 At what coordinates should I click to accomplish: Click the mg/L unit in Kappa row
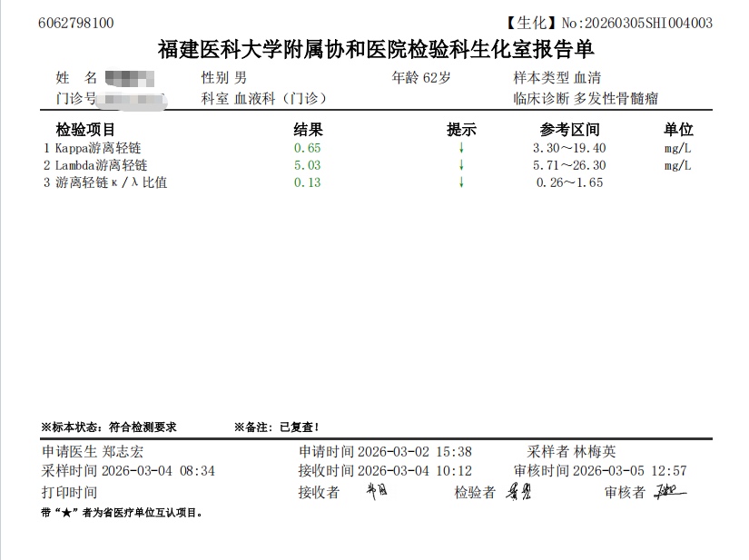678,149
